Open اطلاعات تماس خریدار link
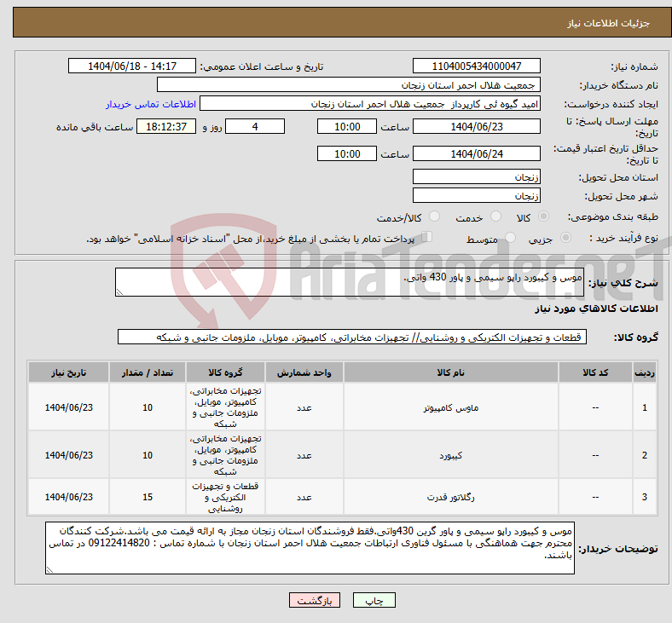The height and width of the screenshot is (623, 672). 151,104
